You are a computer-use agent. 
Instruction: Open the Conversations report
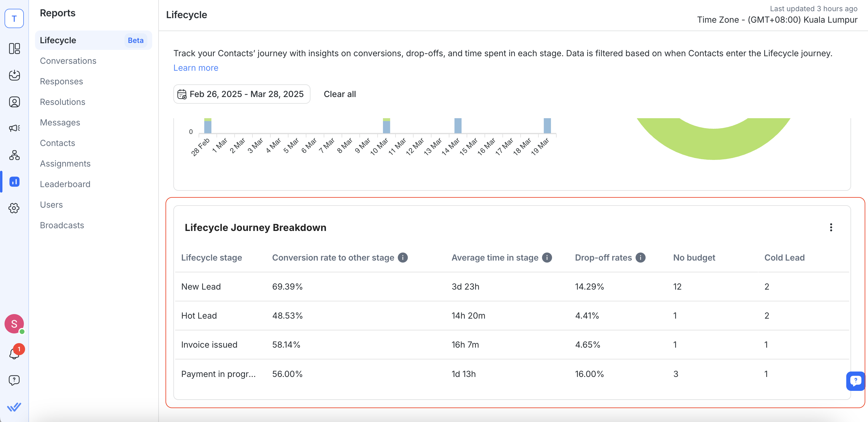(68, 61)
